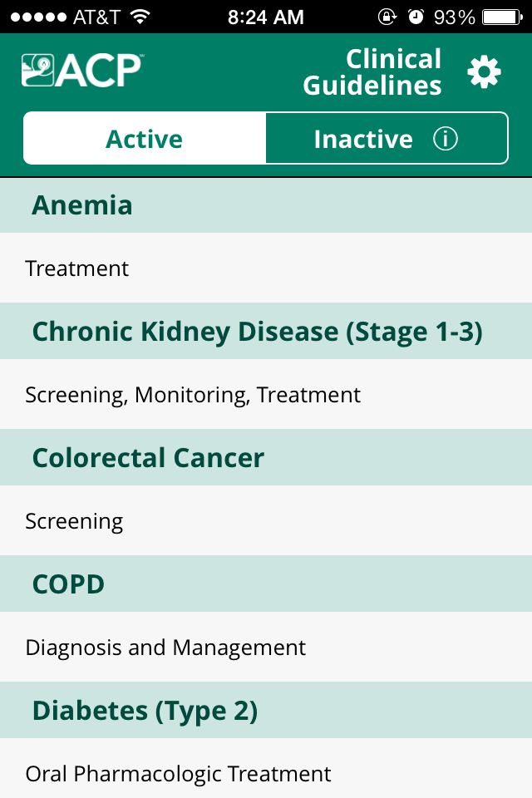532x798 pixels.
Task: Open Screening, Monitoring, Treatment guideline
Action: 266,394
